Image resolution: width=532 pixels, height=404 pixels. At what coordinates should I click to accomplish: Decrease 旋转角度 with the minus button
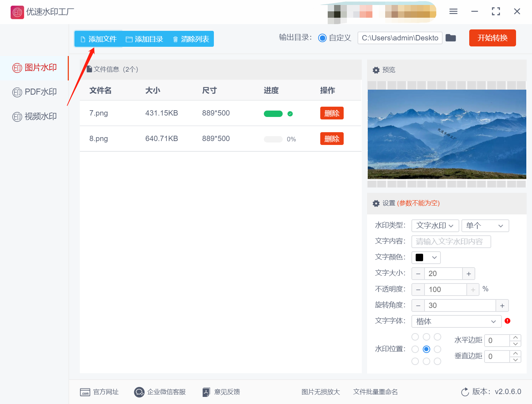click(x=418, y=305)
